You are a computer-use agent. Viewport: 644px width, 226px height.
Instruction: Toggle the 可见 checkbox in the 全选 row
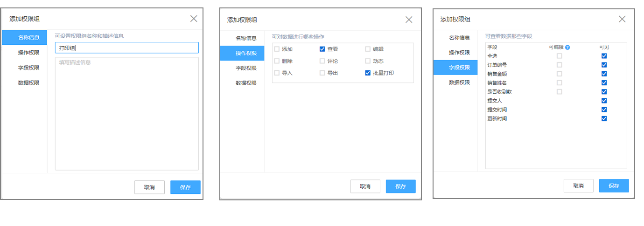click(604, 56)
